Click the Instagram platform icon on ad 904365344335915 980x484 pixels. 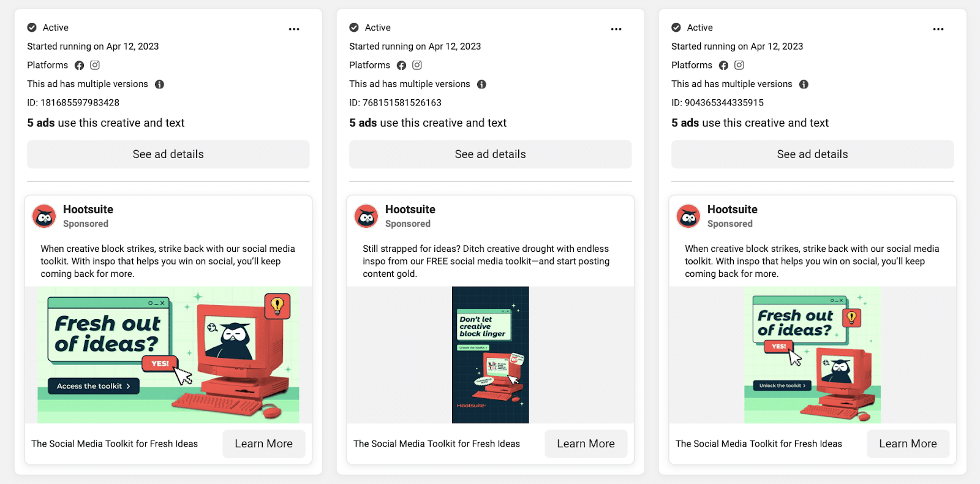[x=739, y=65]
